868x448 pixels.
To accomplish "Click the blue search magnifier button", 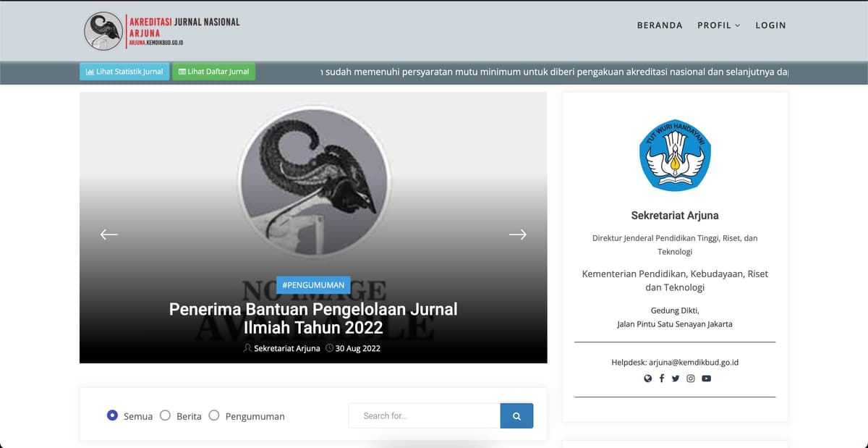I will click(516, 416).
